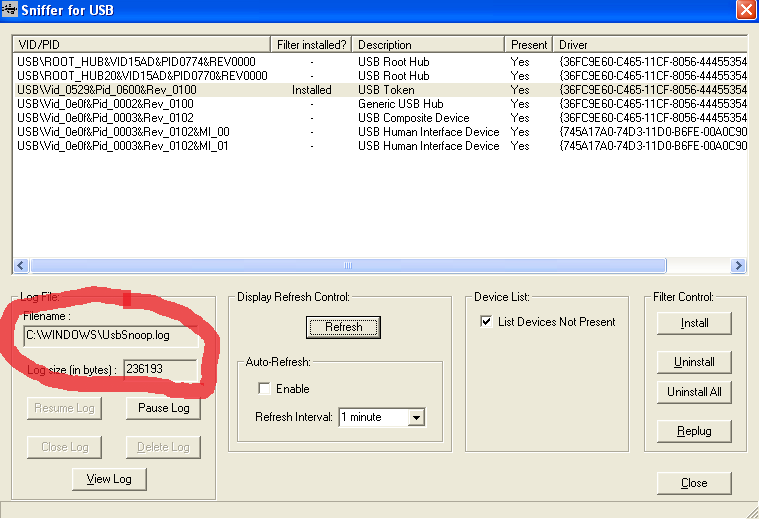Uncheck List Devices Not Present

(x=487, y=322)
